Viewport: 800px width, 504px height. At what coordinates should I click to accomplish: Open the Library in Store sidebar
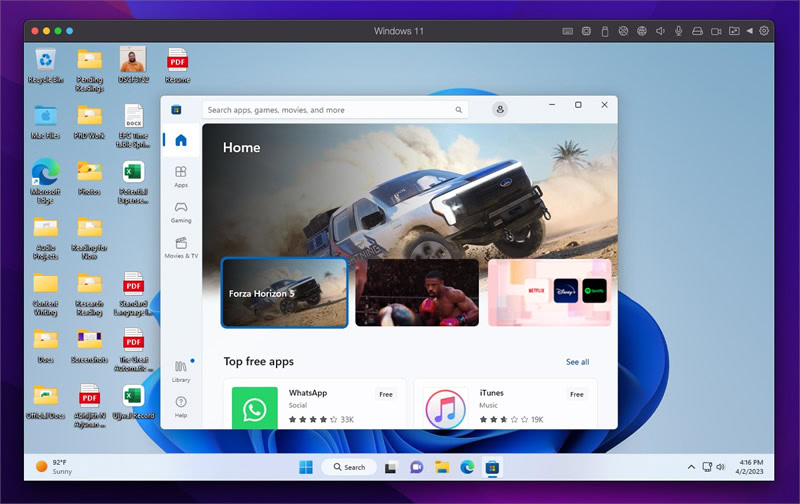click(x=181, y=371)
